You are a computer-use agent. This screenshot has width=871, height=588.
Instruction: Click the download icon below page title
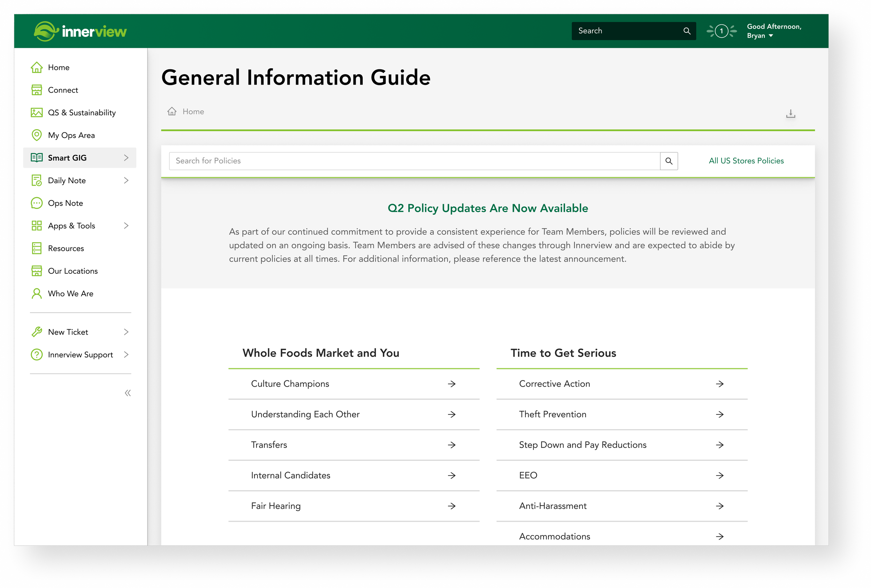pos(791,114)
